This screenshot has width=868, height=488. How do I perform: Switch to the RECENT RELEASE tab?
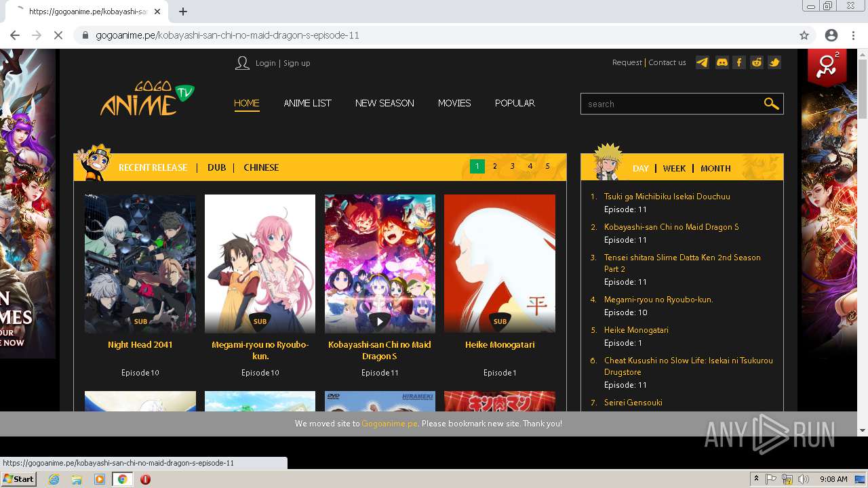coord(153,167)
